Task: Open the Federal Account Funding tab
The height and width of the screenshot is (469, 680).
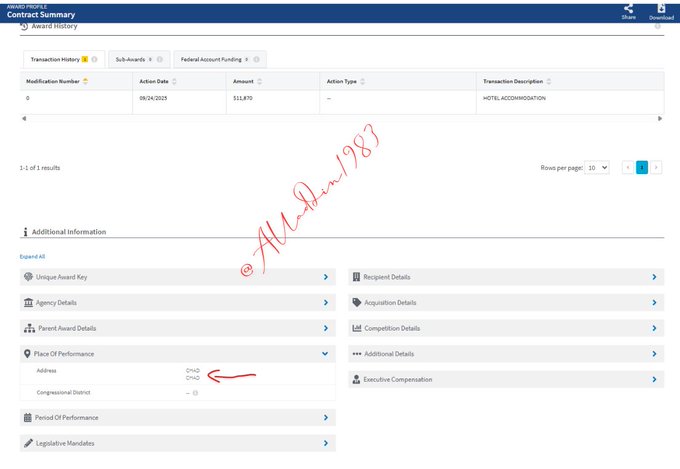Action: 212,59
